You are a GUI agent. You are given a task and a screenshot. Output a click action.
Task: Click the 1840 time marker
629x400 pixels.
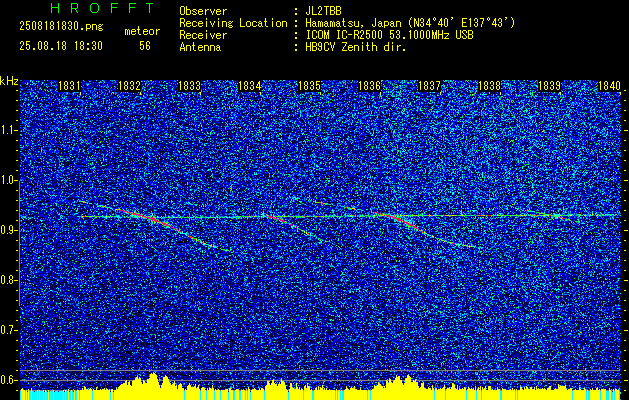click(609, 86)
